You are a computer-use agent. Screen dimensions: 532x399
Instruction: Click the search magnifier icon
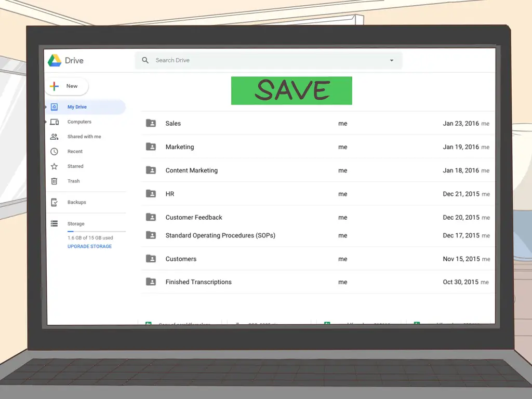click(145, 60)
